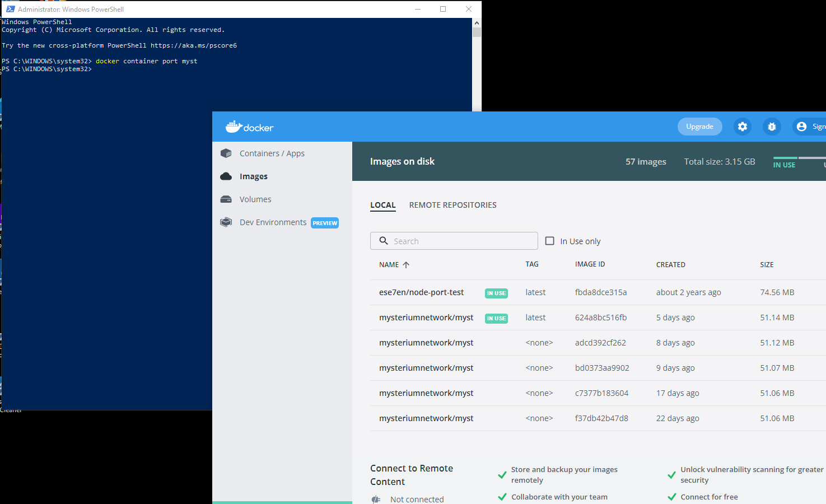Image resolution: width=826 pixels, height=504 pixels.
Task: Click the Upgrade button
Action: pyautogui.click(x=700, y=127)
